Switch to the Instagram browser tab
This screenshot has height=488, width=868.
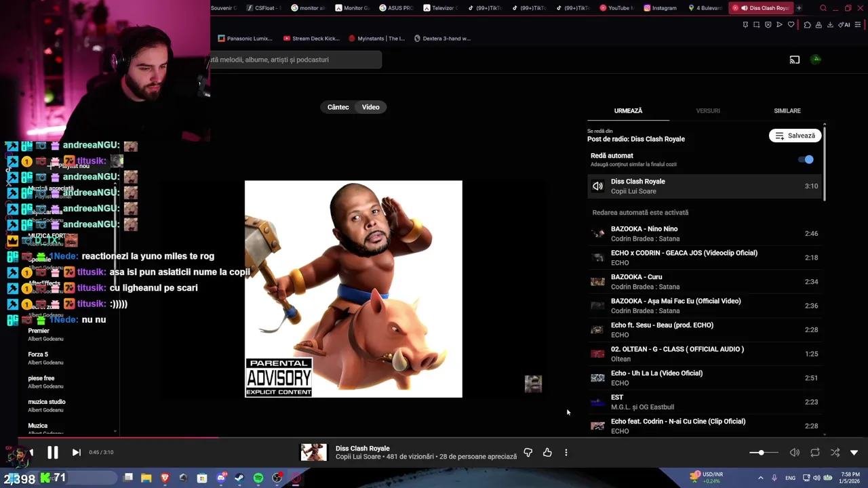tap(660, 8)
